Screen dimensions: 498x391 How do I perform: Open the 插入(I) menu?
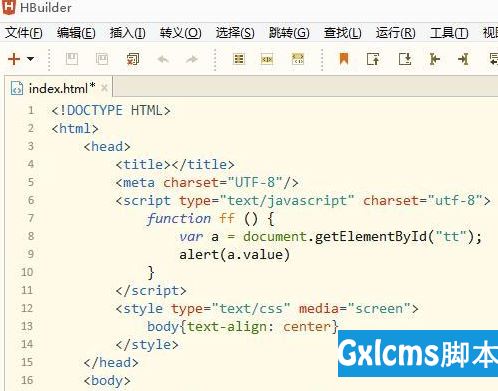127,33
